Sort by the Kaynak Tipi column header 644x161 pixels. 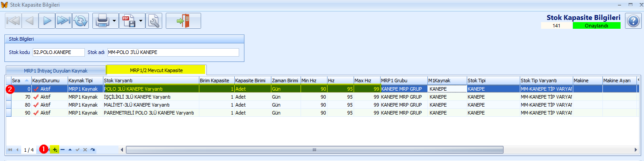[85, 80]
